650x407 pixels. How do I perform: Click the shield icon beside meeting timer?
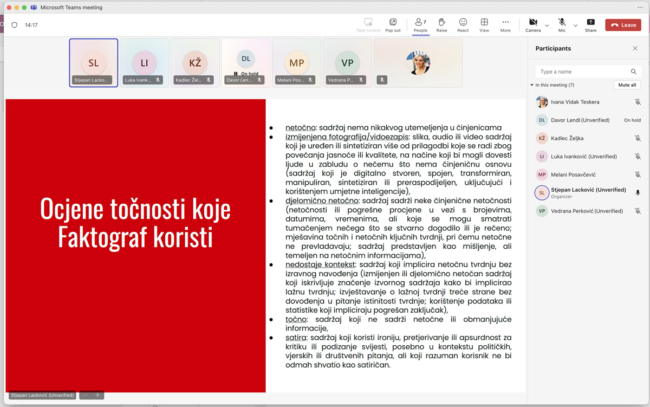[x=14, y=25]
